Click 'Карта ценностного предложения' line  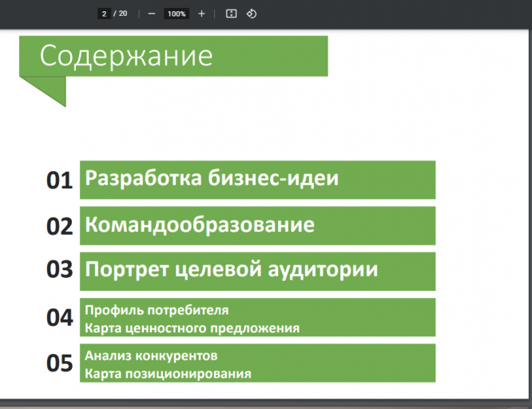click(x=192, y=328)
